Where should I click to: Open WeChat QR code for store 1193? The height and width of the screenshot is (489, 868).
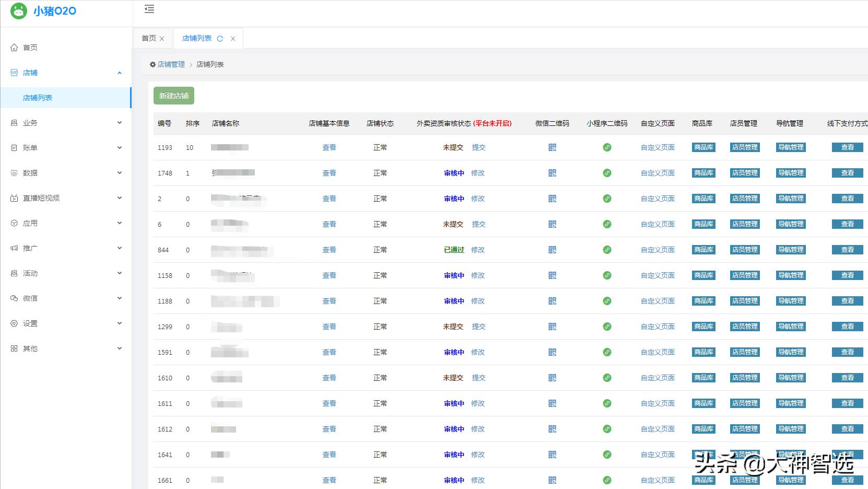pyautogui.click(x=552, y=147)
